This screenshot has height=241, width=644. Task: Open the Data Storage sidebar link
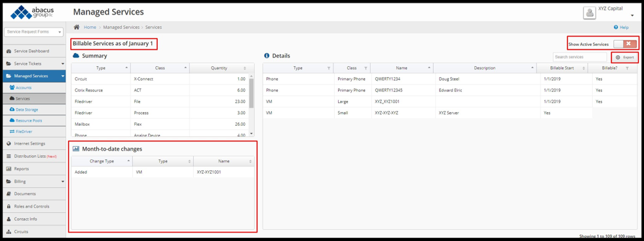click(x=27, y=109)
